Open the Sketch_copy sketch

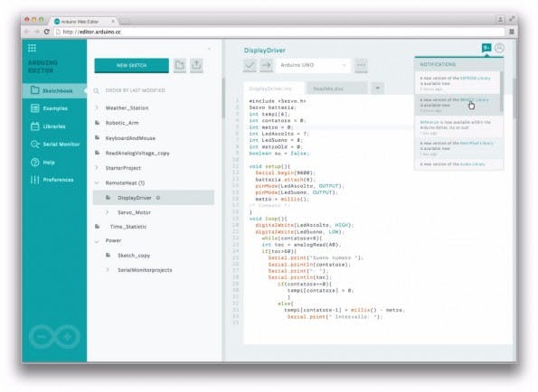tap(134, 256)
